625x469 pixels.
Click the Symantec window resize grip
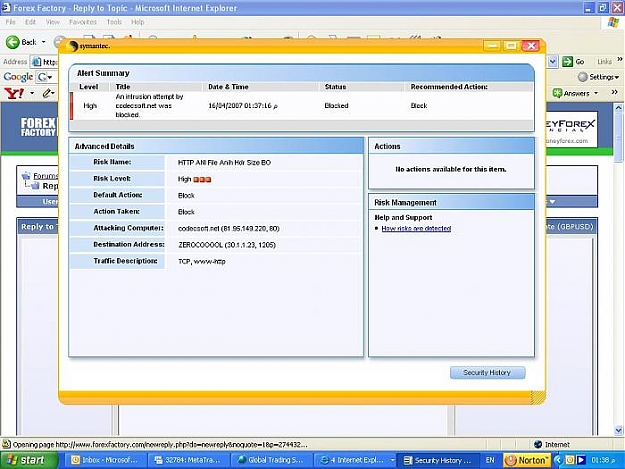click(538, 398)
